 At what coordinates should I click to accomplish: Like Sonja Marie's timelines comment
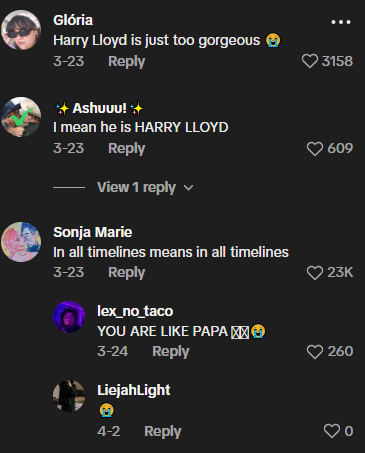pos(315,272)
